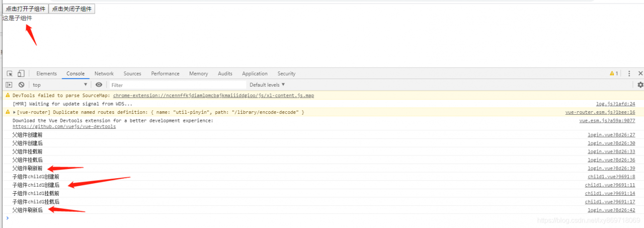Image resolution: width=644 pixels, height=228 pixels.
Task: Open the login.vue?8d26:36 source link
Action: coord(611,160)
